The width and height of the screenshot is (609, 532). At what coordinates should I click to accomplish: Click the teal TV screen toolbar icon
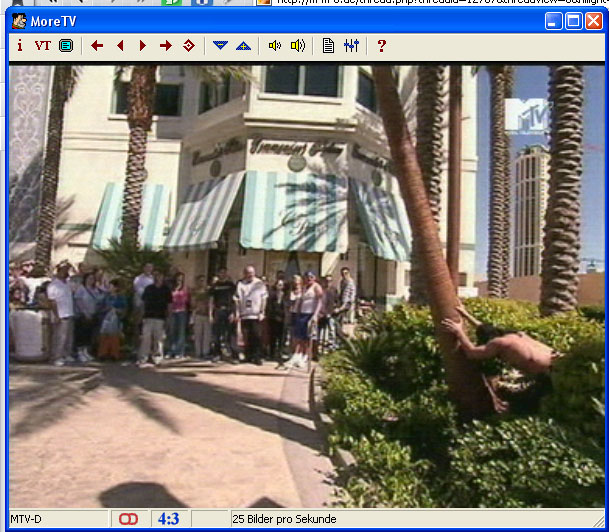click(66, 46)
